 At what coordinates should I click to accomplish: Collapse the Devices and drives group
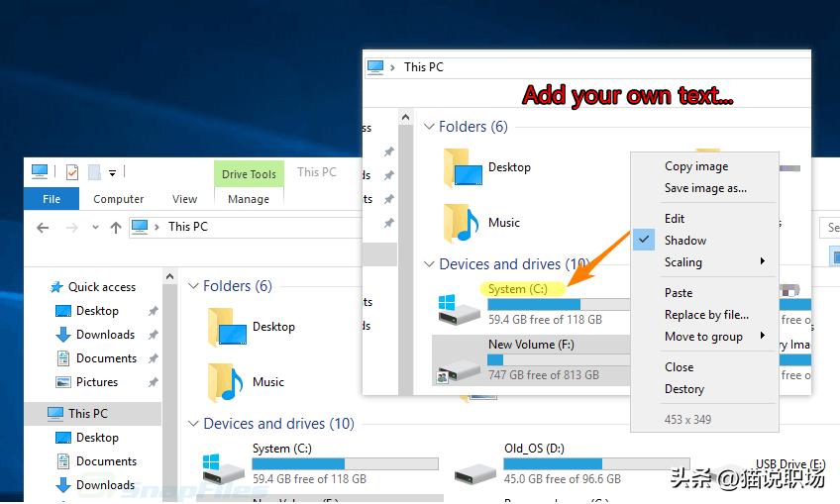193,424
